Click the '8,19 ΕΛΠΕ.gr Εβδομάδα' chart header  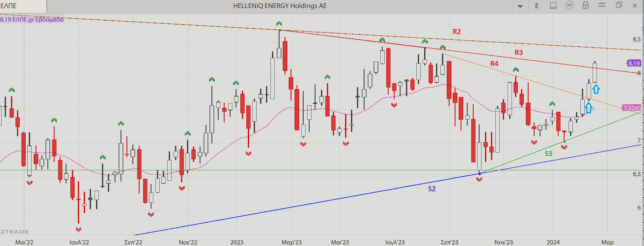32,19
